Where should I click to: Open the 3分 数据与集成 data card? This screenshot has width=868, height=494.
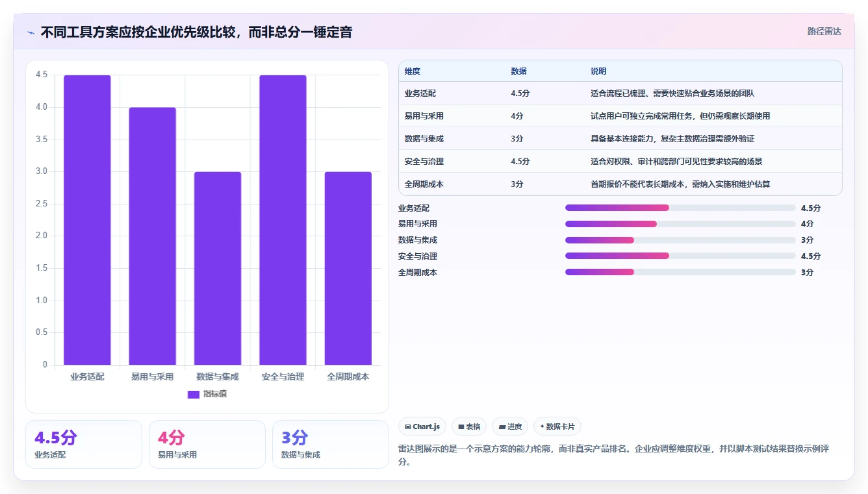(x=331, y=444)
